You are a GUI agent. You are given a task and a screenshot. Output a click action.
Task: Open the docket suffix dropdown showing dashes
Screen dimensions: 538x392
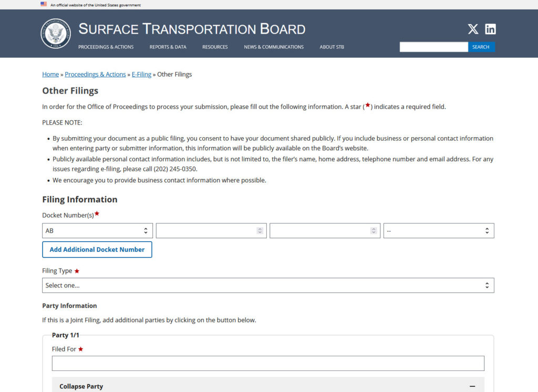[438, 231]
